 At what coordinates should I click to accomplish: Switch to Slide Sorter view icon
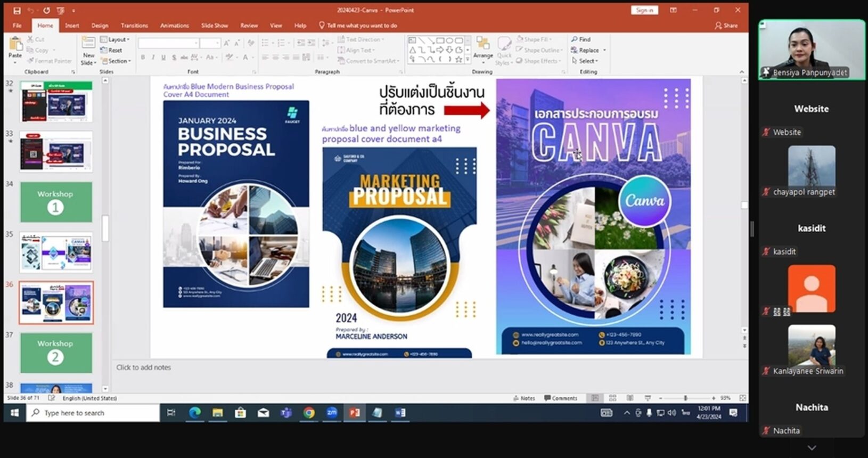tap(612, 398)
